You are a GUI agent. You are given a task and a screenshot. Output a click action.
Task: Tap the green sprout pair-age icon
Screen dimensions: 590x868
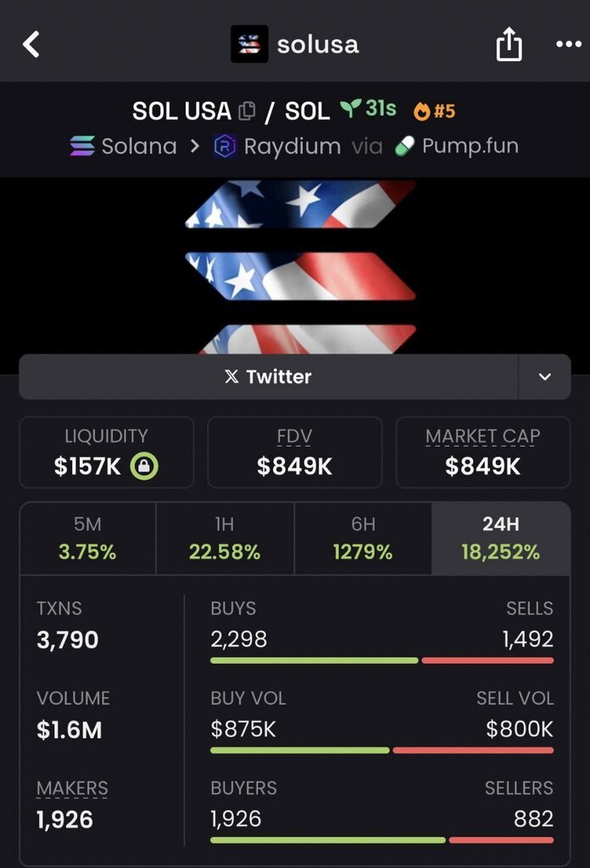(350, 108)
